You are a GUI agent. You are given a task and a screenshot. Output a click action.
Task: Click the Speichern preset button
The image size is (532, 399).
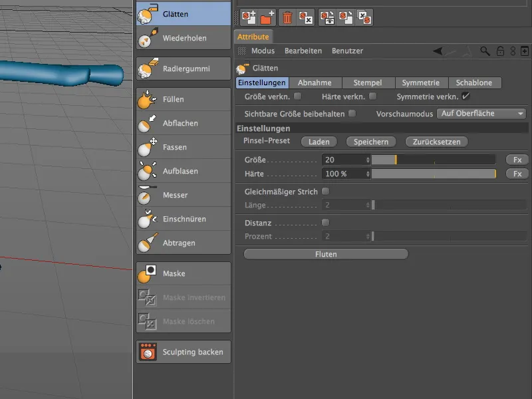click(x=371, y=142)
